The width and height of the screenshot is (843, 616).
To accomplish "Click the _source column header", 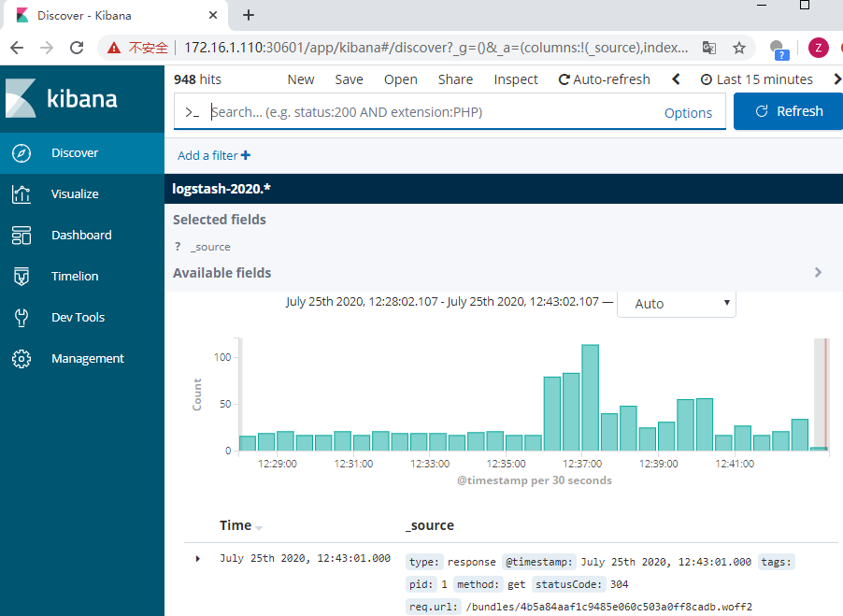I will (x=430, y=525).
